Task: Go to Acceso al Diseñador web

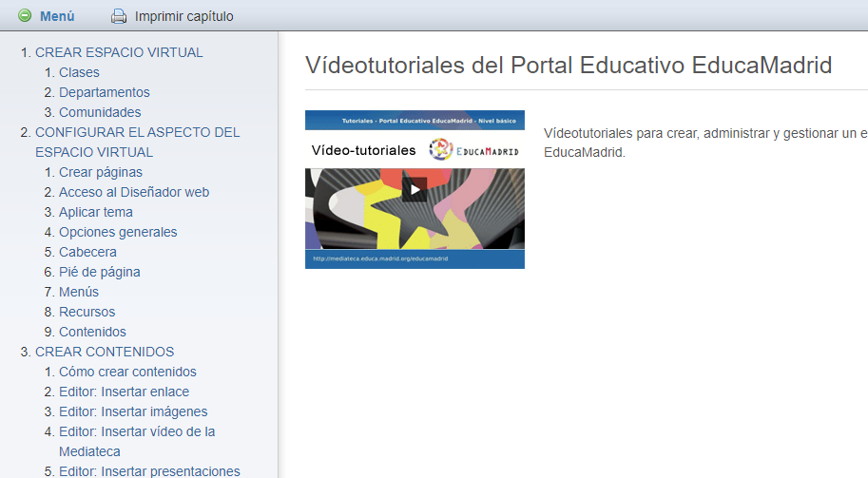Action: (x=134, y=192)
